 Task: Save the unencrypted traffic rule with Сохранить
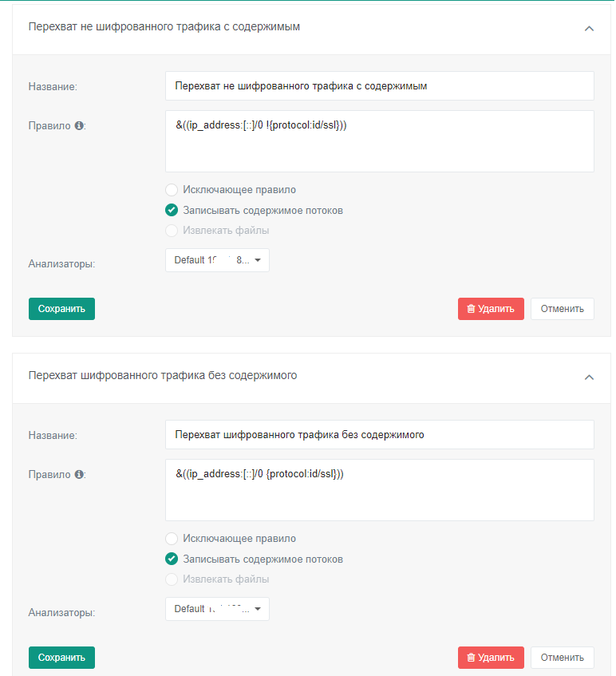click(x=61, y=309)
